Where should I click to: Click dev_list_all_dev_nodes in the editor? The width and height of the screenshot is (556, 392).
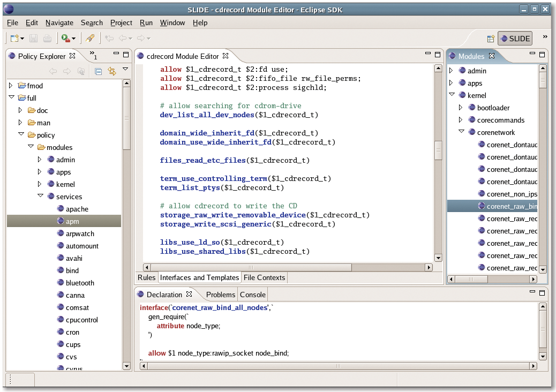coord(207,115)
